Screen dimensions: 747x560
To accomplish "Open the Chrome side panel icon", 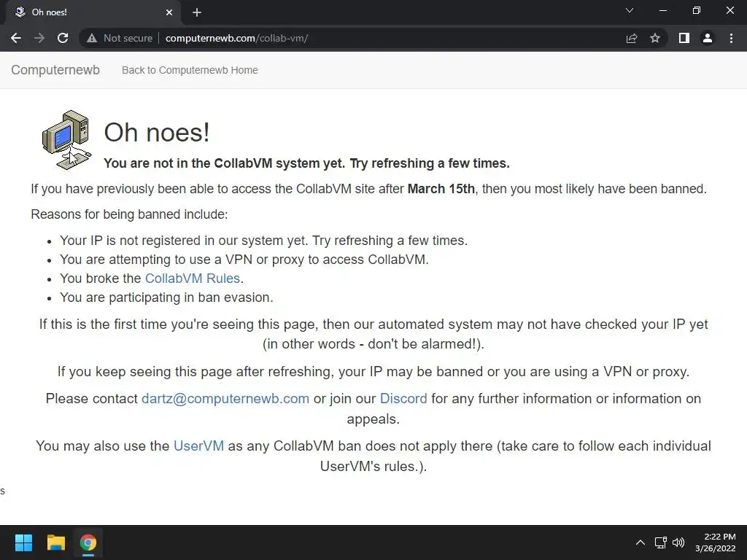I will 684,38.
